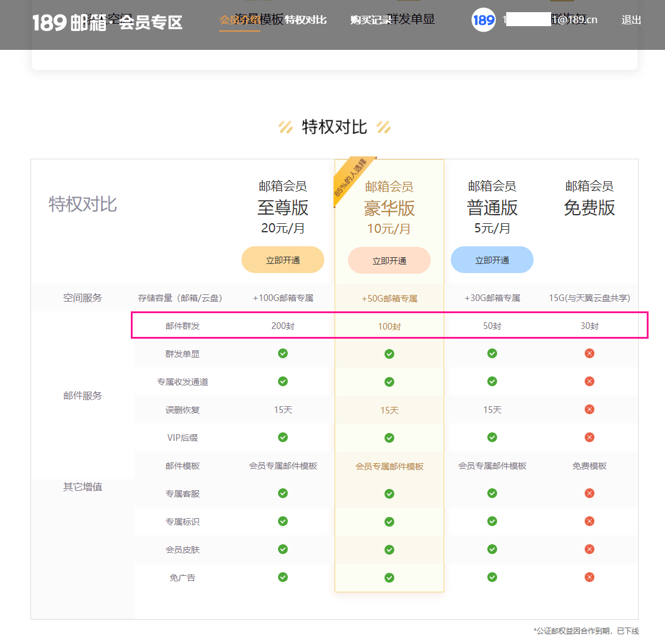The width and height of the screenshot is (665, 644).
Task: Click the 100封 mass-mail limit
Action: [x=389, y=327]
